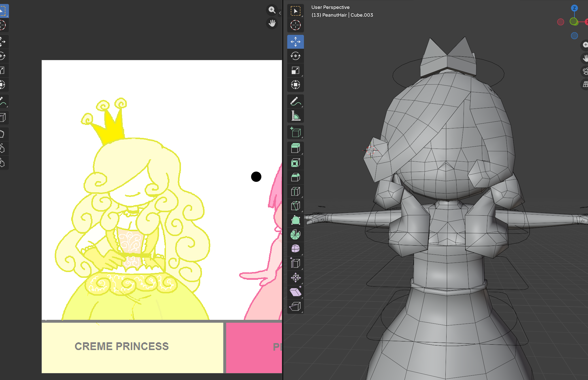Screen dimensions: 588x380
Task: Expand the image editor sidebar arrow
Action: point(280,13)
